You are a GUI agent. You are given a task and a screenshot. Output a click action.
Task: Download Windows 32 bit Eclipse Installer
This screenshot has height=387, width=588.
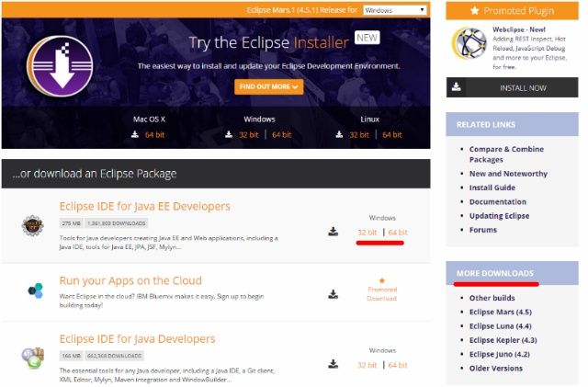tap(248, 135)
